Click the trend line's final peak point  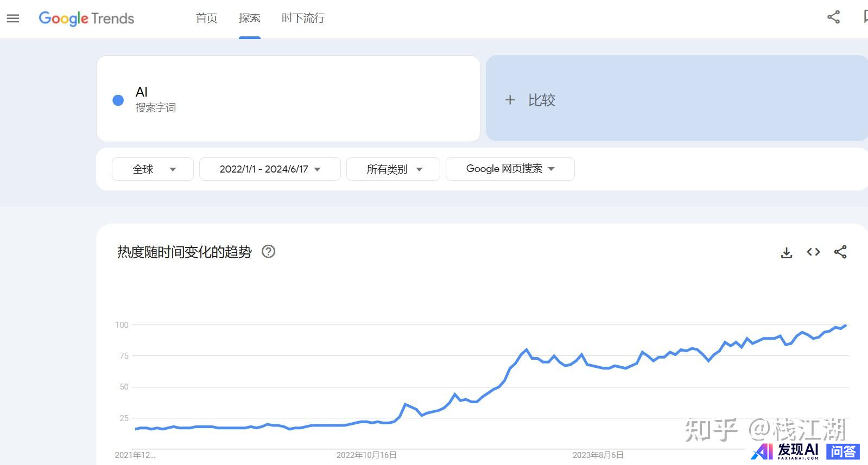(x=845, y=326)
